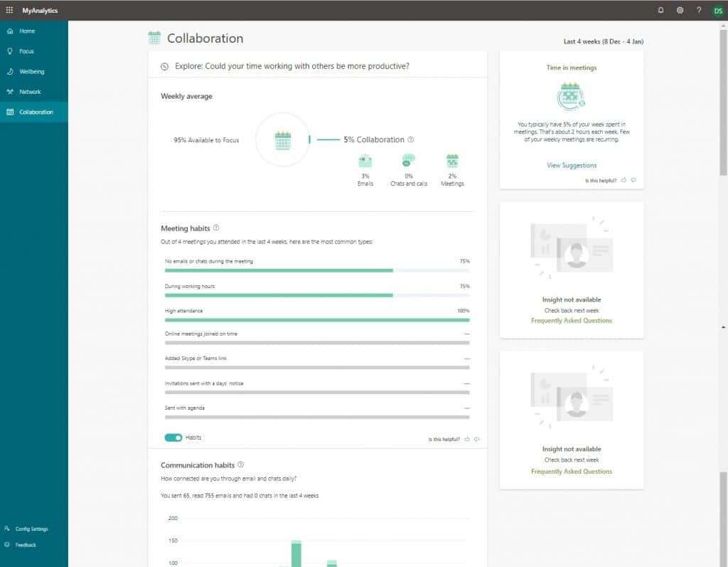Image resolution: width=728 pixels, height=567 pixels.
Task: Click info icon next to Meeting habits
Action: pos(216,228)
